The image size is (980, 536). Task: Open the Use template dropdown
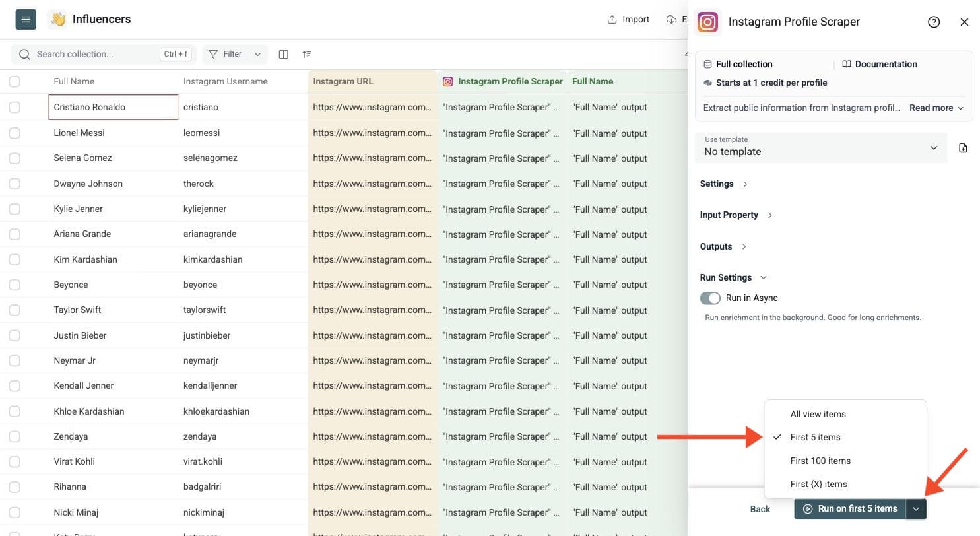tap(821, 147)
